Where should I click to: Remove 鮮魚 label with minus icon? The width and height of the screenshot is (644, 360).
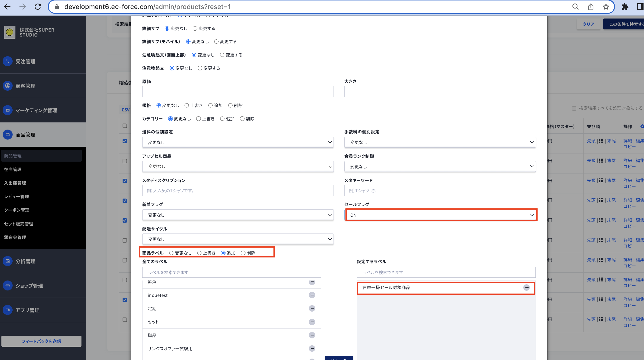click(312, 282)
